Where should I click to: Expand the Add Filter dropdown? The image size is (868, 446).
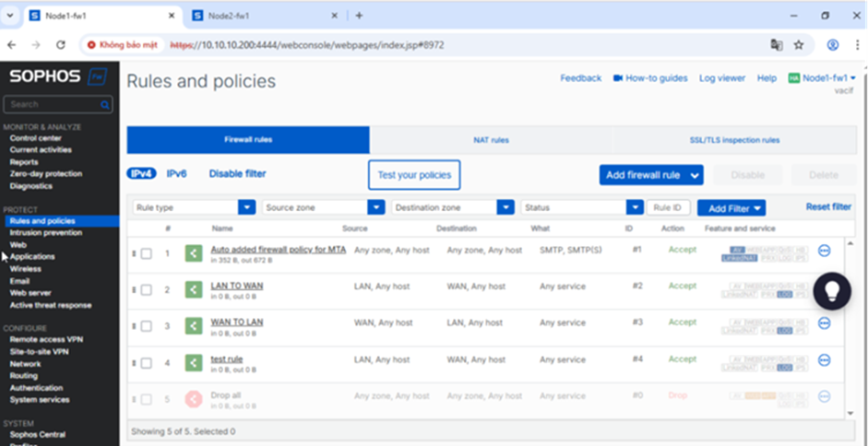[x=731, y=208]
